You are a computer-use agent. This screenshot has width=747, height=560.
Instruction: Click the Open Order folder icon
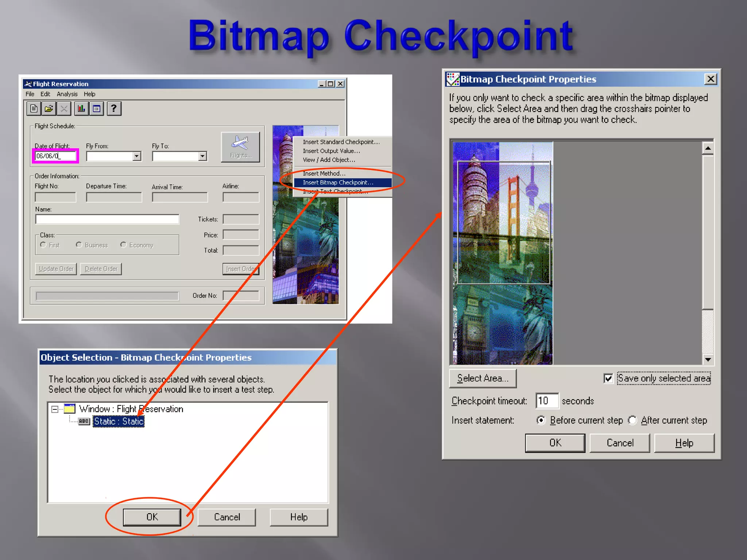point(49,109)
